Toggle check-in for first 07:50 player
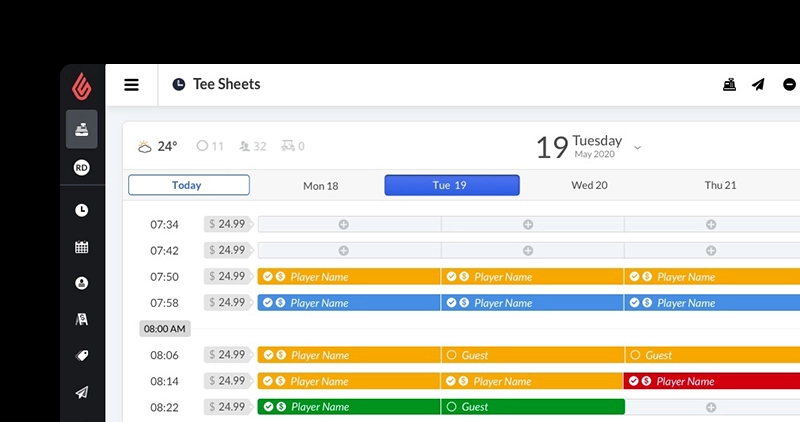 click(x=268, y=277)
